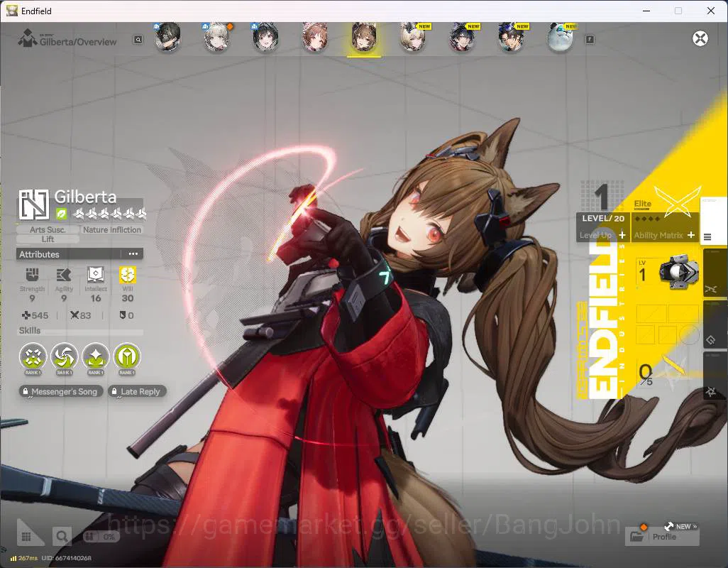
Task: Click the Endfield window title bar icon
Action: point(11,11)
